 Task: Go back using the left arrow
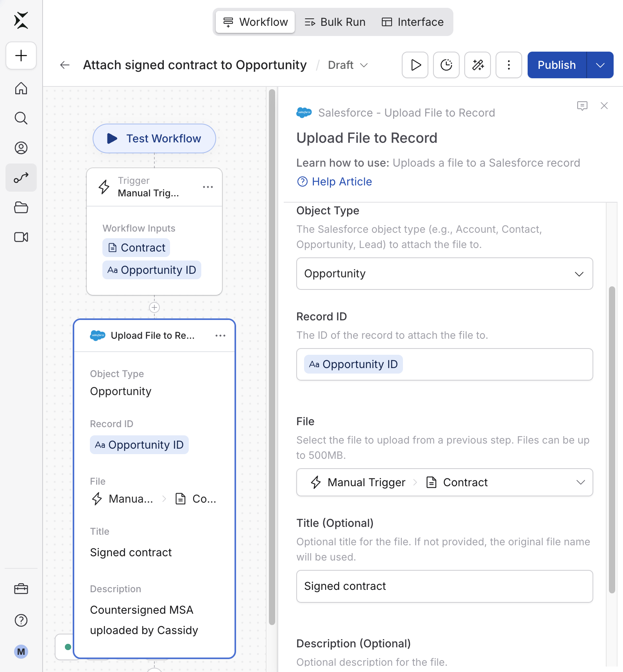click(65, 65)
